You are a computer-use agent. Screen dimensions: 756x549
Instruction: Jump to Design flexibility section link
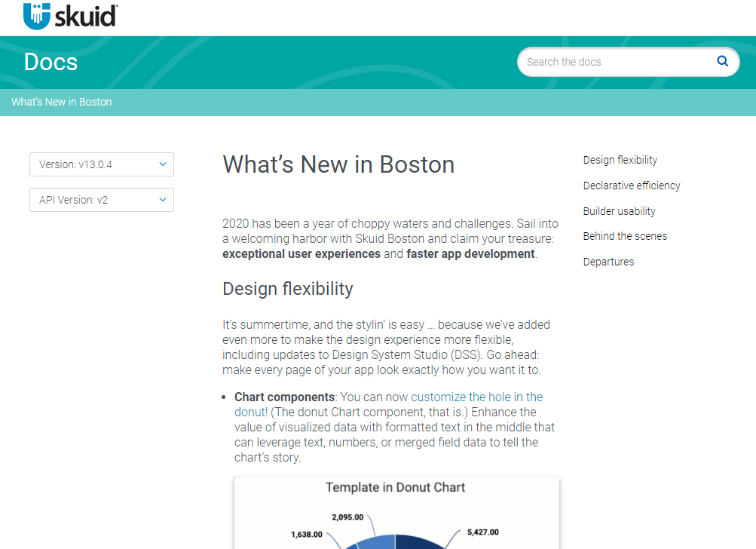[x=620, y=160]
